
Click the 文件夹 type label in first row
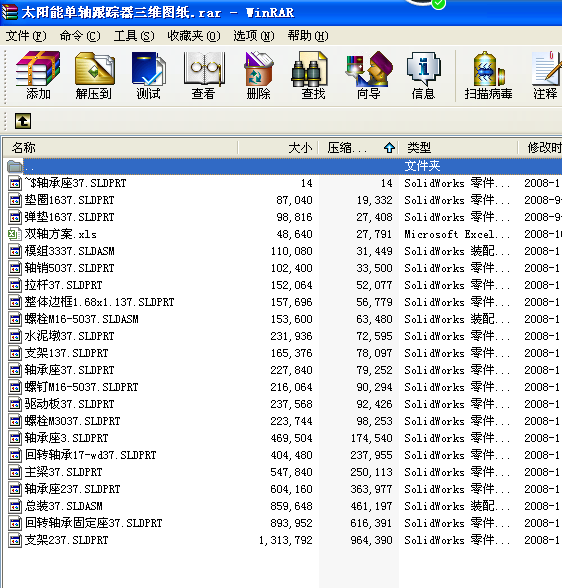coord(422,166)
